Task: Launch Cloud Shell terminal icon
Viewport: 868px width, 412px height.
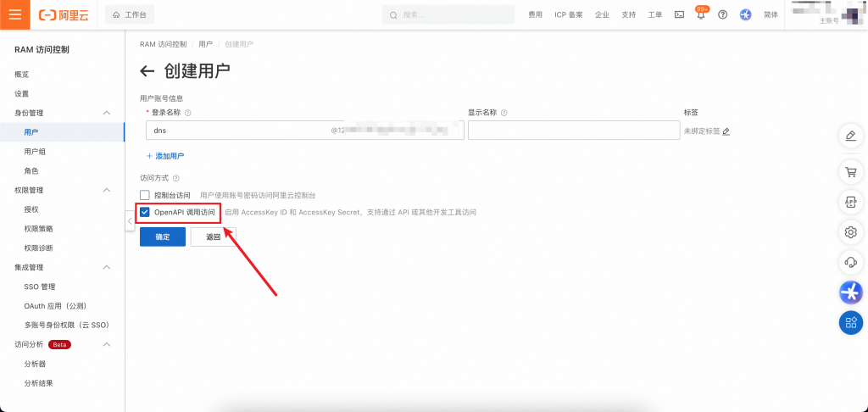Action: [x=679, y=15]
